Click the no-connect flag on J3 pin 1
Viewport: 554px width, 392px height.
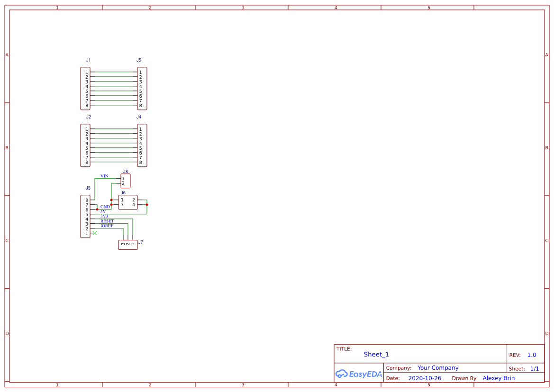coord(95,233)
